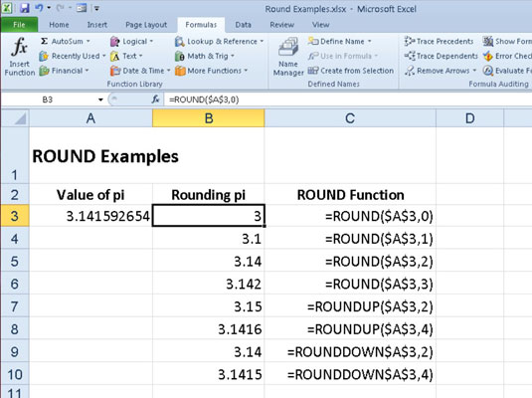Select column D header
This screenshot has height=398, width=532.
pyautogui.click(x=470, y=118)
